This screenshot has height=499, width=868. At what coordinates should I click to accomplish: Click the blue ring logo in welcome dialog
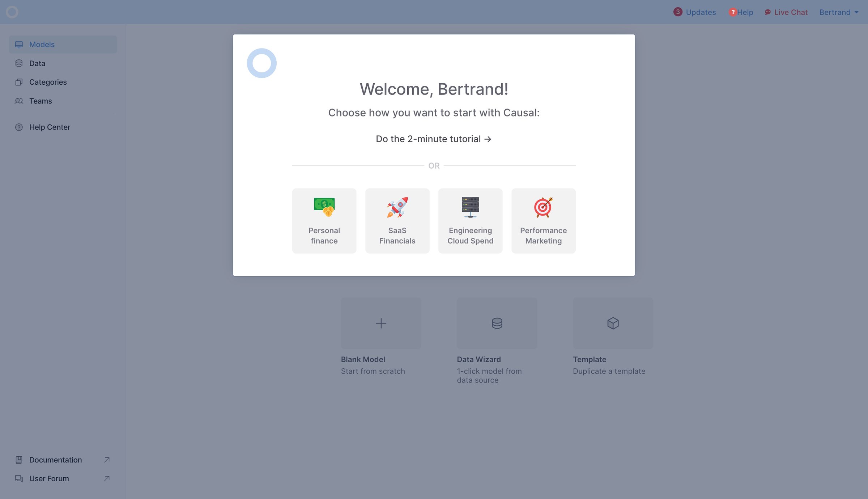click(261, 63)
